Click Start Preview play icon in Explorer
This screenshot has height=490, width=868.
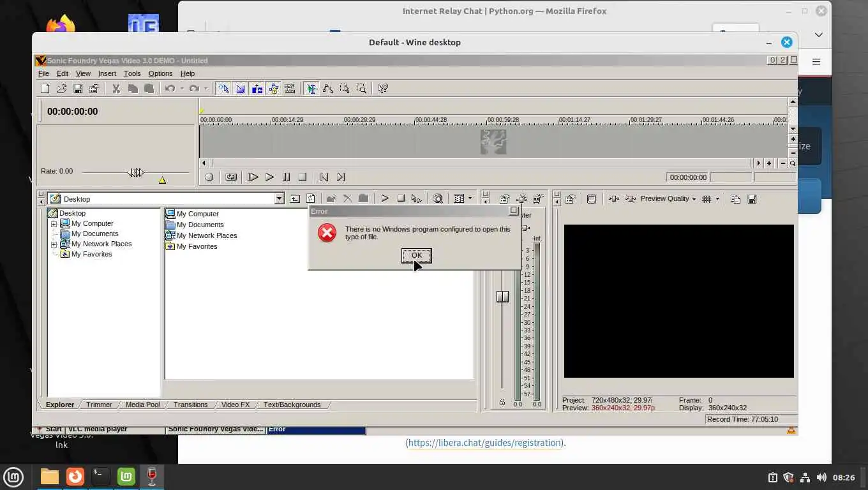tap(385, 199)
